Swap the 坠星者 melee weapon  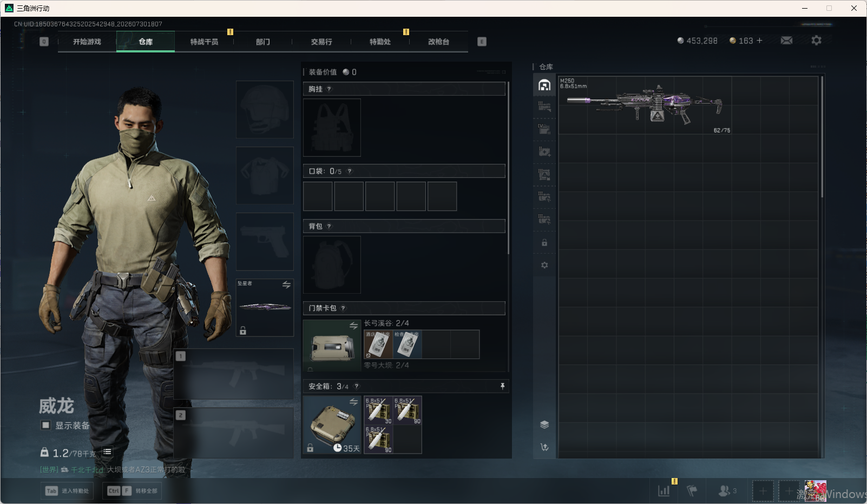click(286, 284)
